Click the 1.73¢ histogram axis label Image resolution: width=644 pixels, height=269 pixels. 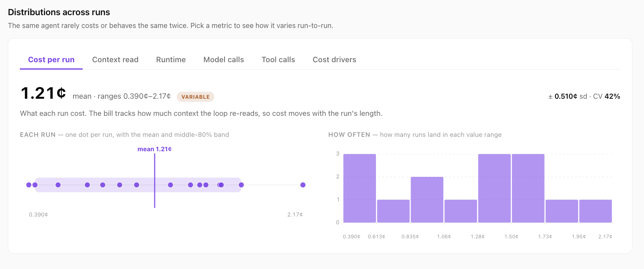pyautogui.click(x=545, y=236)
